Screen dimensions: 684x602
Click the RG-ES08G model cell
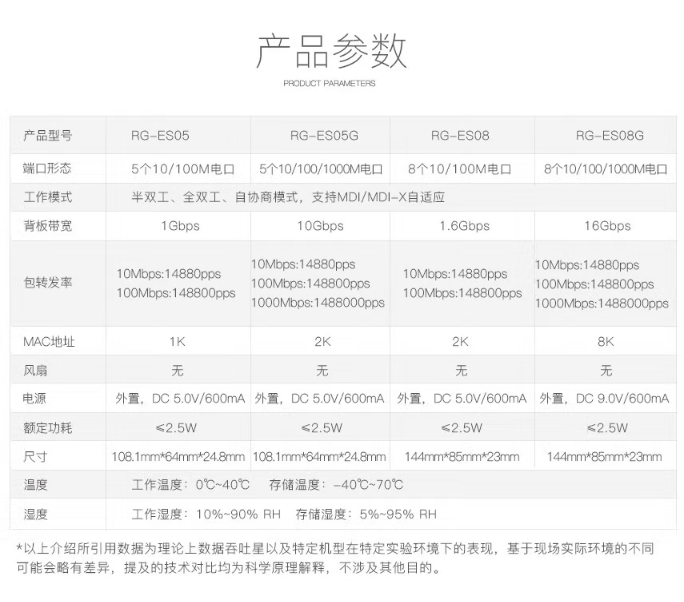click(x=609, y=136)
